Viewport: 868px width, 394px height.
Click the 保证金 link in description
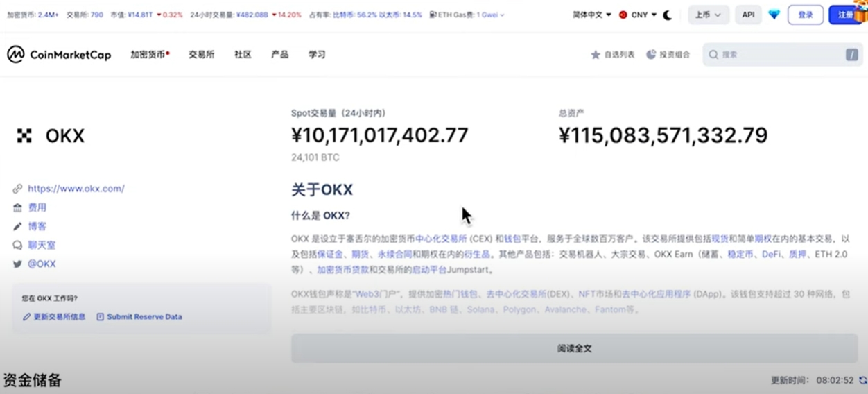(x=330, y=255)
